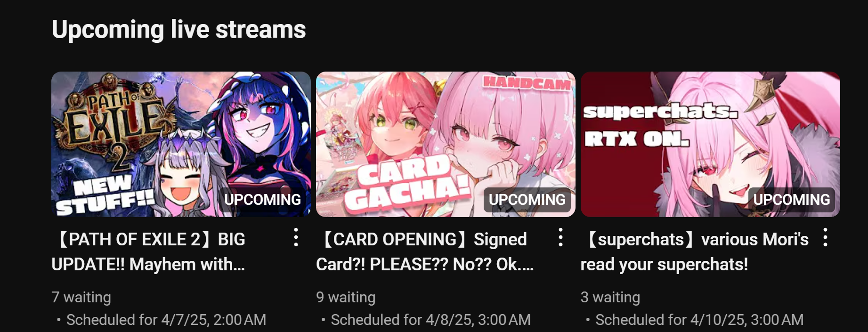Click the superchats various Mori's title

[x=695, y=252]
